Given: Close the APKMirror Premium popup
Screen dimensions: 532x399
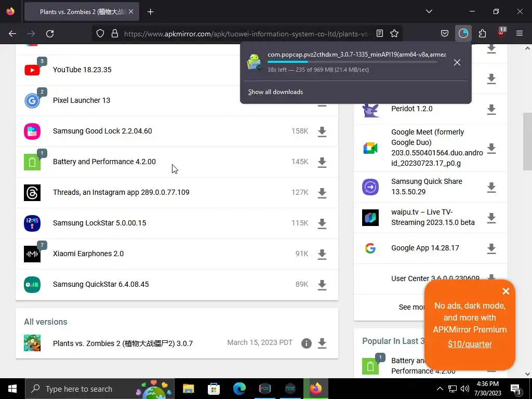Looking at the screenshot, I should (x=506, y=291).
